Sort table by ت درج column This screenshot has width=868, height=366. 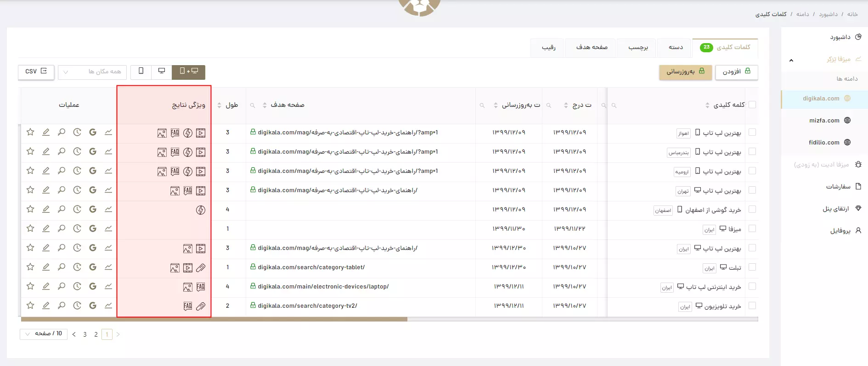point(566,105)
